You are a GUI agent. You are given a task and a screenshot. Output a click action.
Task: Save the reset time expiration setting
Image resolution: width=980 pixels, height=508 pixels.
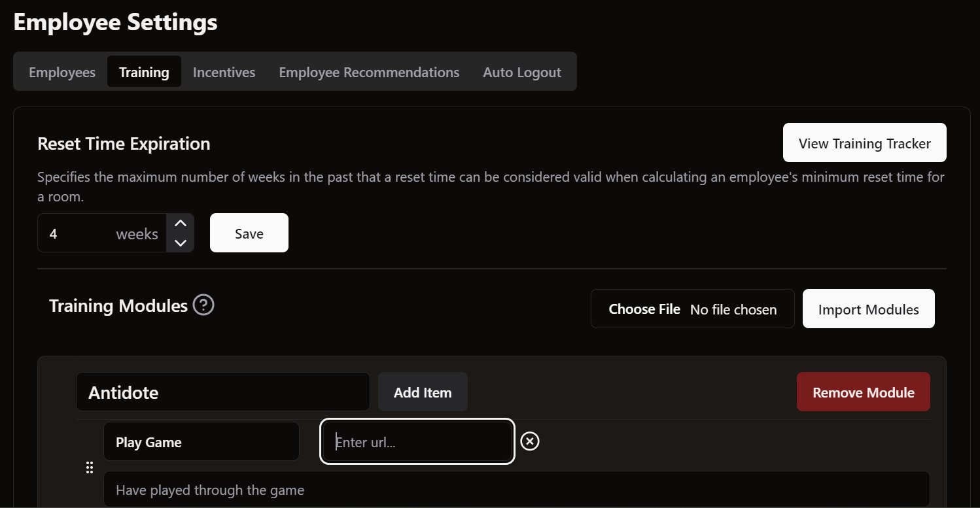point(249,233)
